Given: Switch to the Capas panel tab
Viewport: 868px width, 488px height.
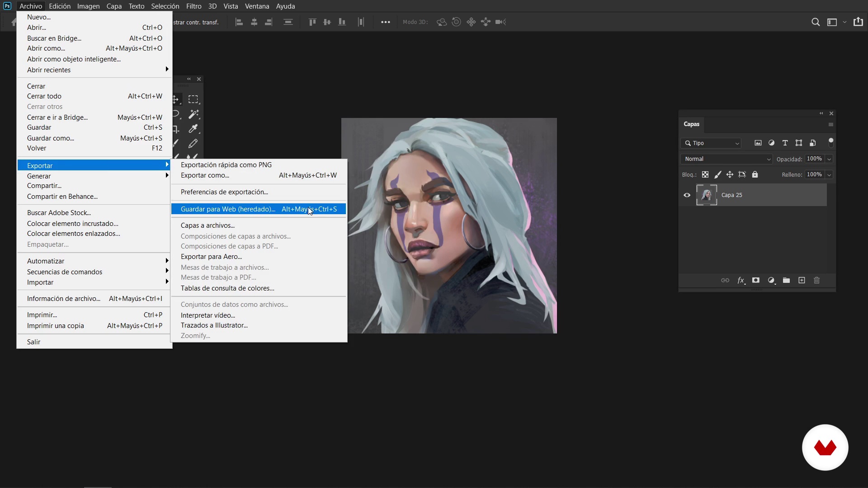Looking at the screenshot, I should click(x=691, y=124).
